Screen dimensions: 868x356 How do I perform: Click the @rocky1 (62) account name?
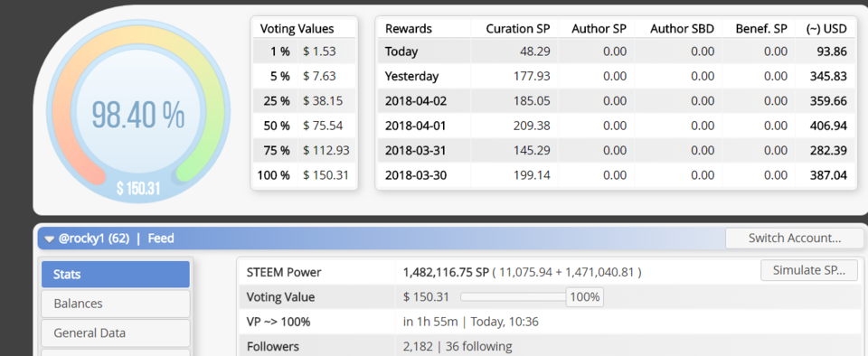pyautogui.click(x=93, y=239)
